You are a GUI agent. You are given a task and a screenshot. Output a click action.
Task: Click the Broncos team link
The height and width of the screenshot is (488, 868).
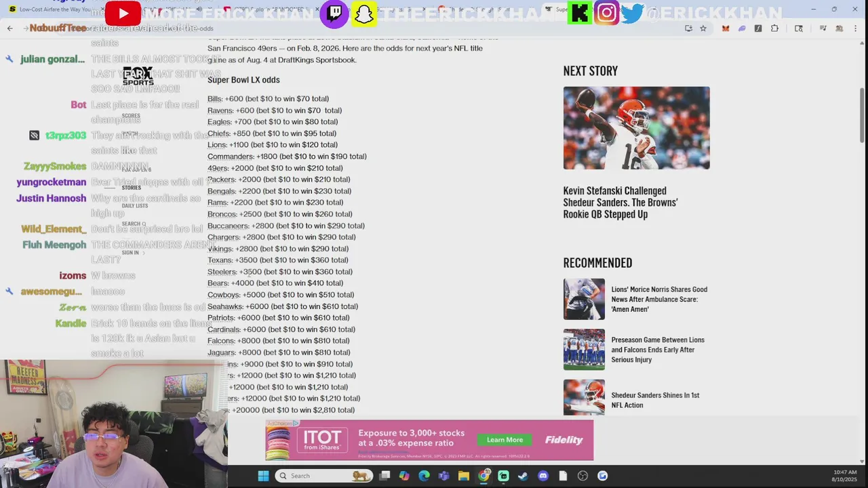pyautogui.click(x=222, y=214)
